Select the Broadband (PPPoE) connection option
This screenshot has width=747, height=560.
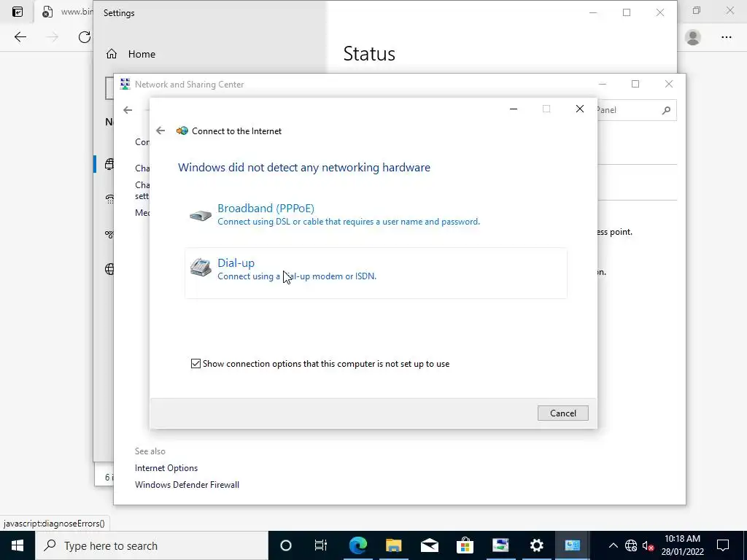[x=376, y=215]
